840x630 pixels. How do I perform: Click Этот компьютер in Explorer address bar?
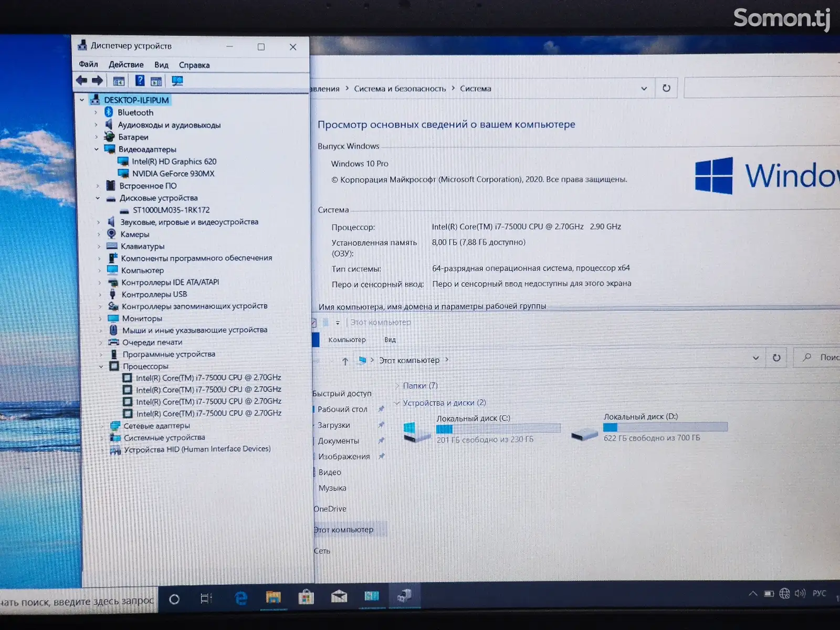(x=409, y=360)
